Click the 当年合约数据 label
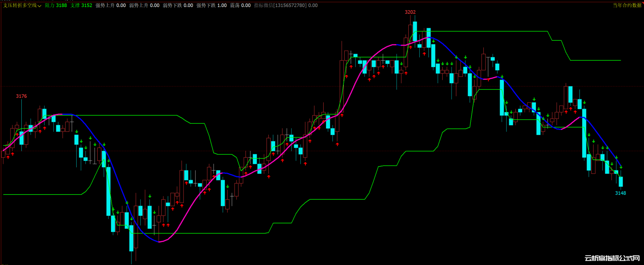 [x=627, y=5]
